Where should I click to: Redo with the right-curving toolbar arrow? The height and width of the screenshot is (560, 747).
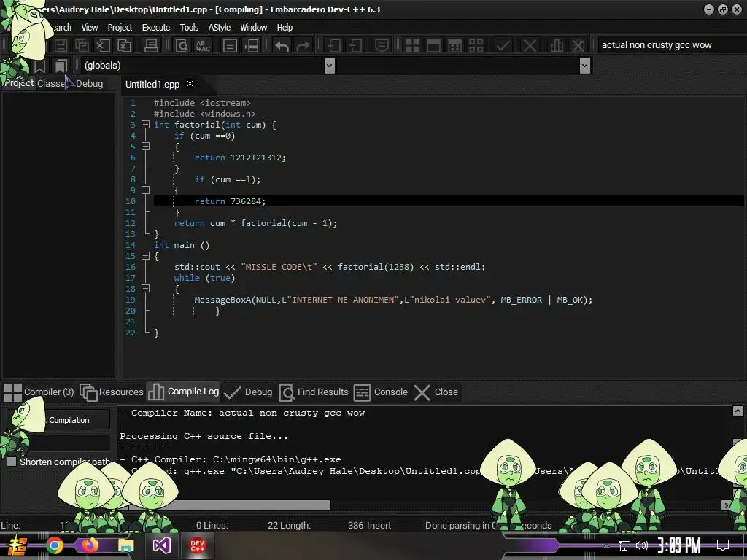coord(303,46)
